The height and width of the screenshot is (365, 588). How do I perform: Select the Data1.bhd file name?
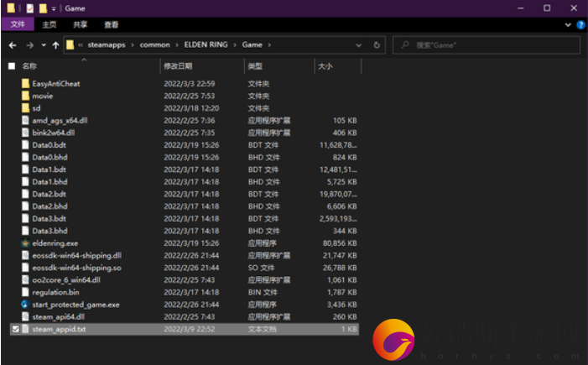[x=49, y=182]
